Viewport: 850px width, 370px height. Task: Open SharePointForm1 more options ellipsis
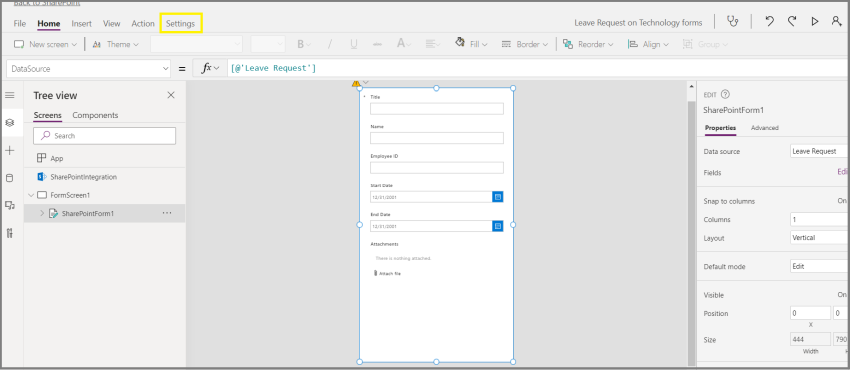[x=167, y=213]
